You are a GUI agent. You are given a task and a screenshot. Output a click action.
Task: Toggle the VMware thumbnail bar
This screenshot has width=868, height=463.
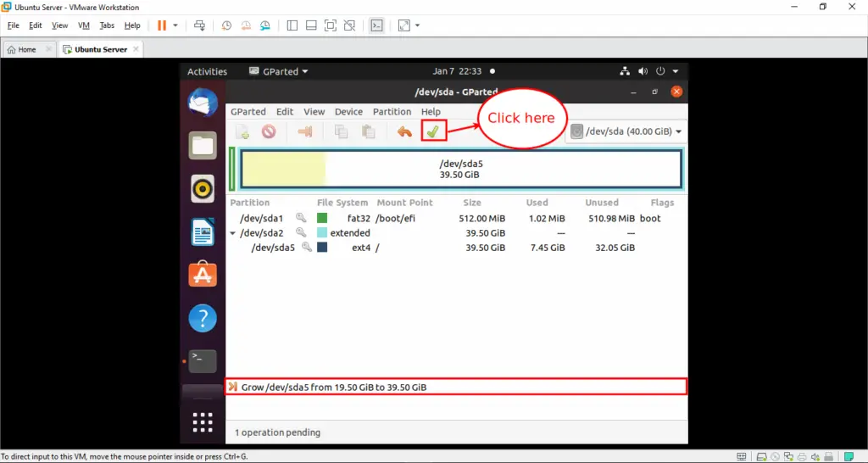pyautogui.click(x=311, y=25)
